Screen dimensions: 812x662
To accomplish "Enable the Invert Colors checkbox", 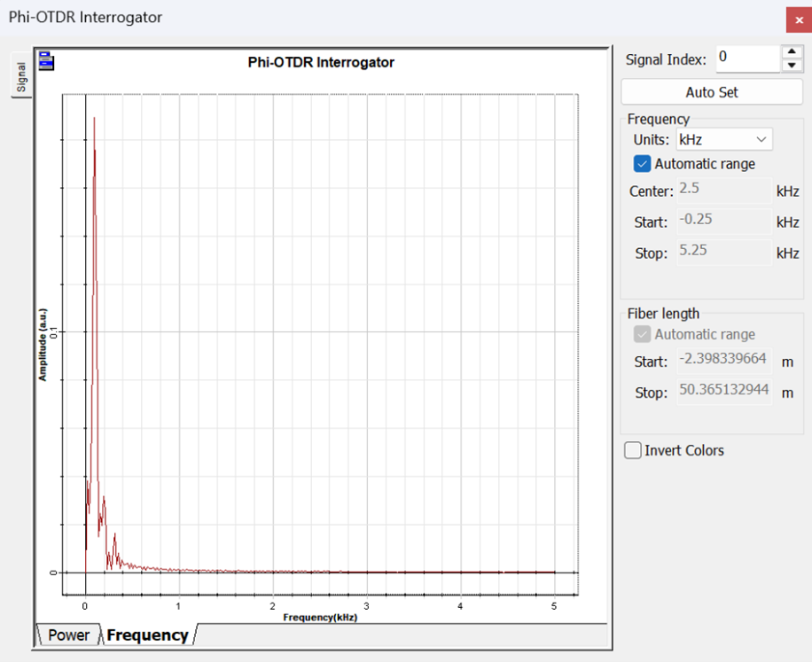I will [x=633, y=450].
